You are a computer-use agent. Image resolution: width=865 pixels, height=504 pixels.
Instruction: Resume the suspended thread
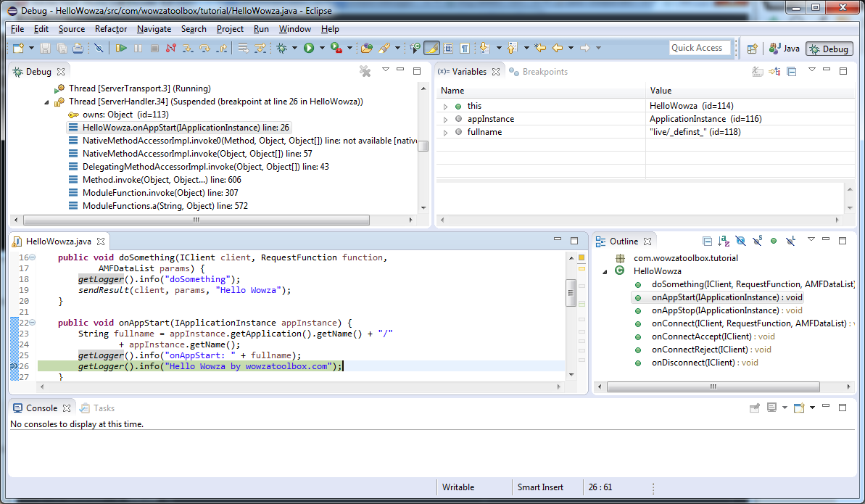(x=121, y=49)
